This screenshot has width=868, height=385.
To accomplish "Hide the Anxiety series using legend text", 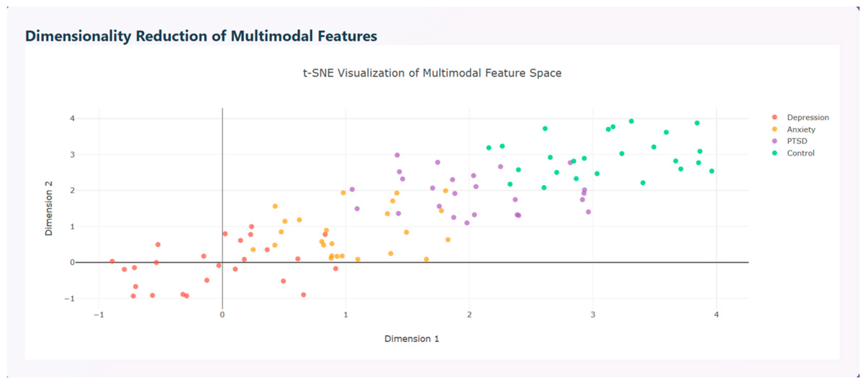I will (801, 129).
